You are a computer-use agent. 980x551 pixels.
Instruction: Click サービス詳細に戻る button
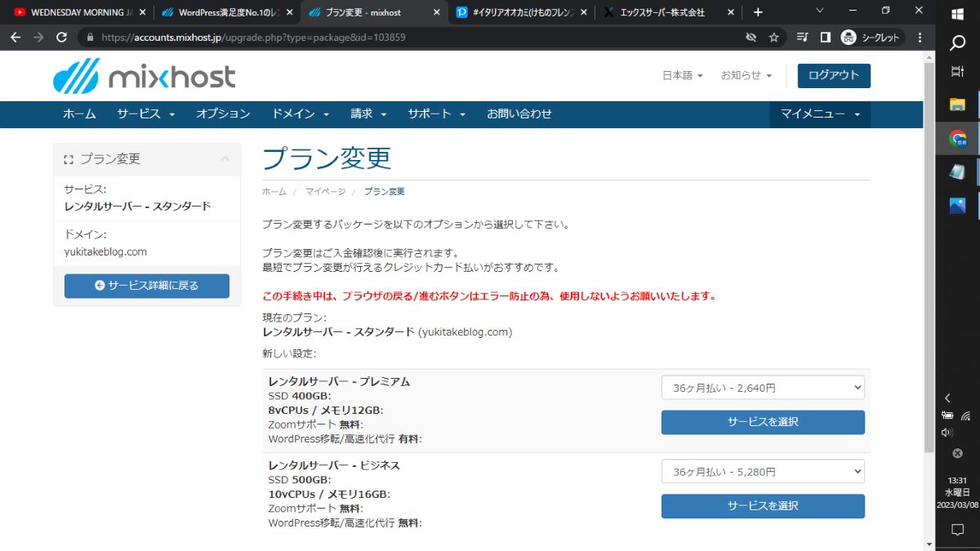[x=147, y=286]
